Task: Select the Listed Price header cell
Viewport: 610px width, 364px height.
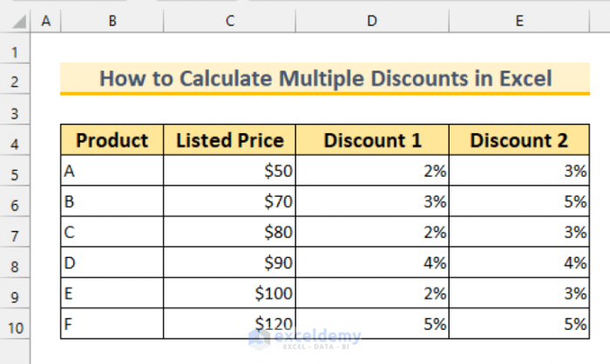Action: tap(229, 141)
